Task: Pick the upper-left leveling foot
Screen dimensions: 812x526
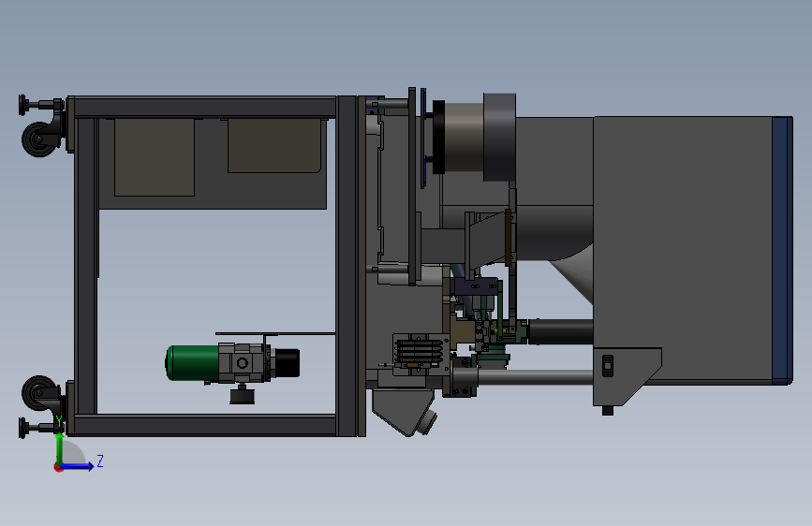Action: pyautogui.click(x=23, y=105)
